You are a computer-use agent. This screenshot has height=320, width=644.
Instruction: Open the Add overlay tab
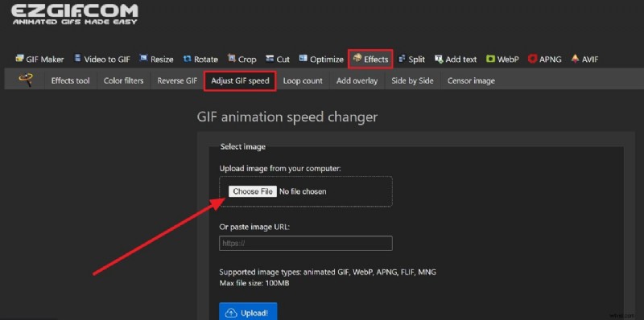(357, 80)
